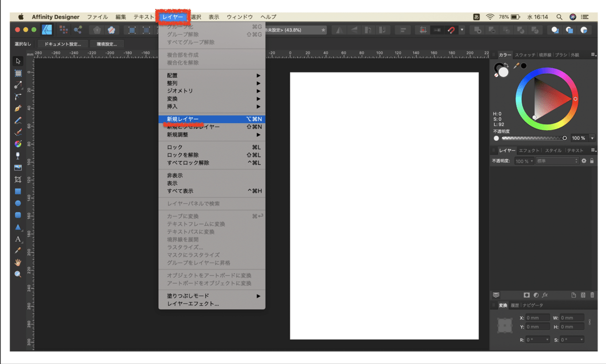Click the color opacity slider

(x=534, y=138)
